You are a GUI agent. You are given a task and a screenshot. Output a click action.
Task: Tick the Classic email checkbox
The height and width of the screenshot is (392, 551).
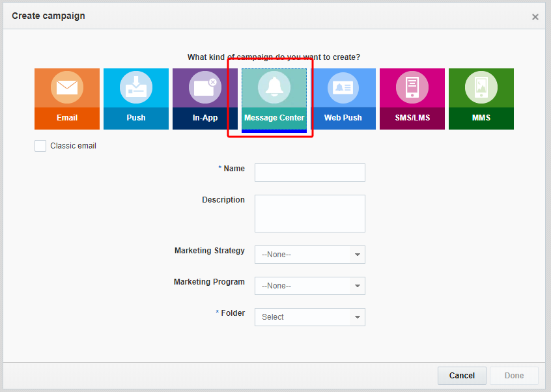[x=40, y=146]
